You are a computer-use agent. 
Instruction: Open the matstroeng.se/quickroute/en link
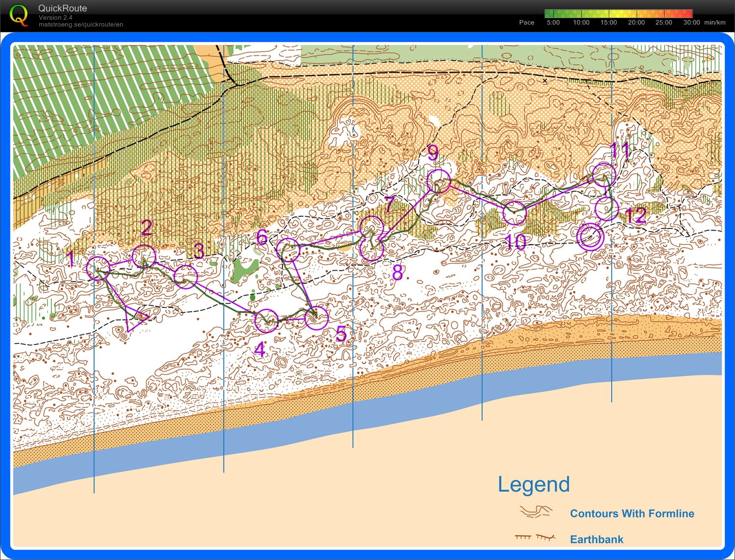coord(80,24)
